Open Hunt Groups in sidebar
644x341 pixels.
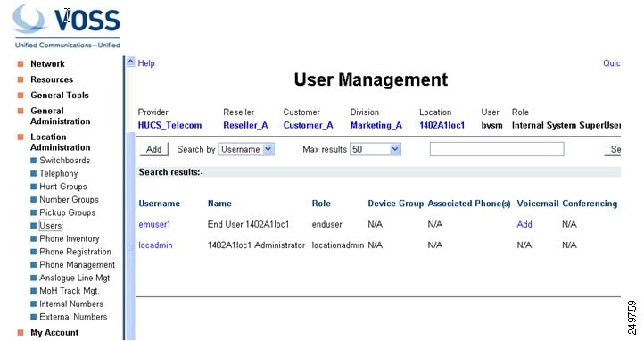point(63,187)
